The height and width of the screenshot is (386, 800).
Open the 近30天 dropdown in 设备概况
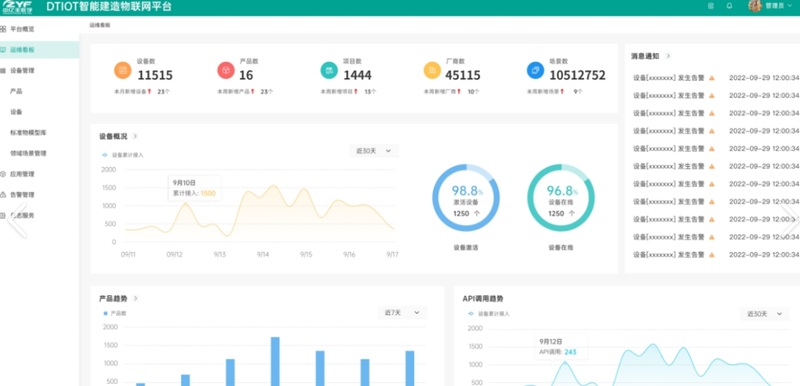pyautogui.click(x=374, y=151)
